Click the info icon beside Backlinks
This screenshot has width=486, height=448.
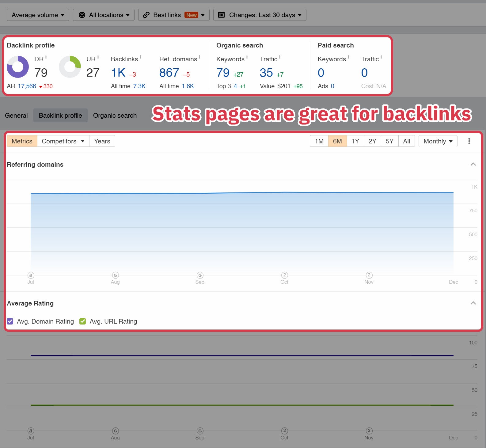[140, 57]
